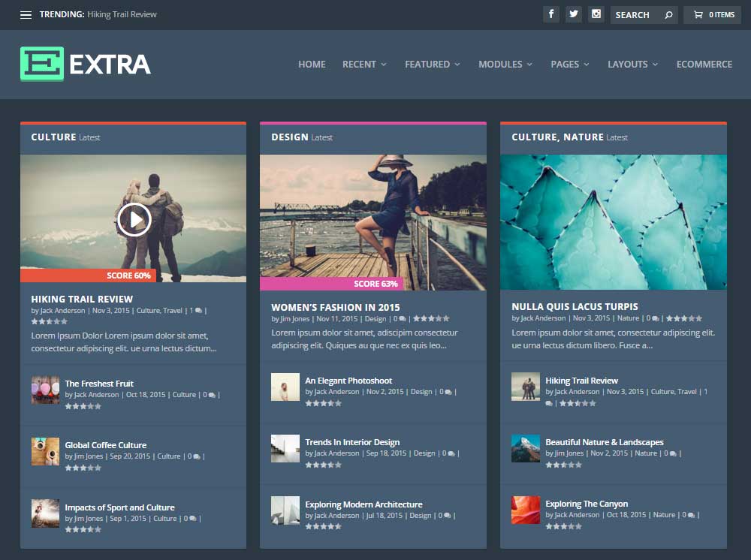Viewport: 751px width, 560px height.
Task: Open the shopping cart showing 0 items
Action: point(711,14)
